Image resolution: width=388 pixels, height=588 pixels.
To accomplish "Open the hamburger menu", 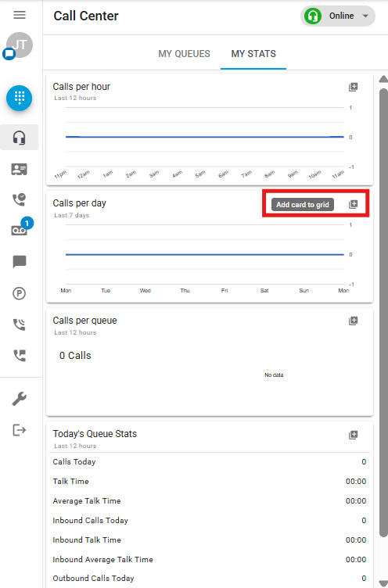I will coord(20,15).
